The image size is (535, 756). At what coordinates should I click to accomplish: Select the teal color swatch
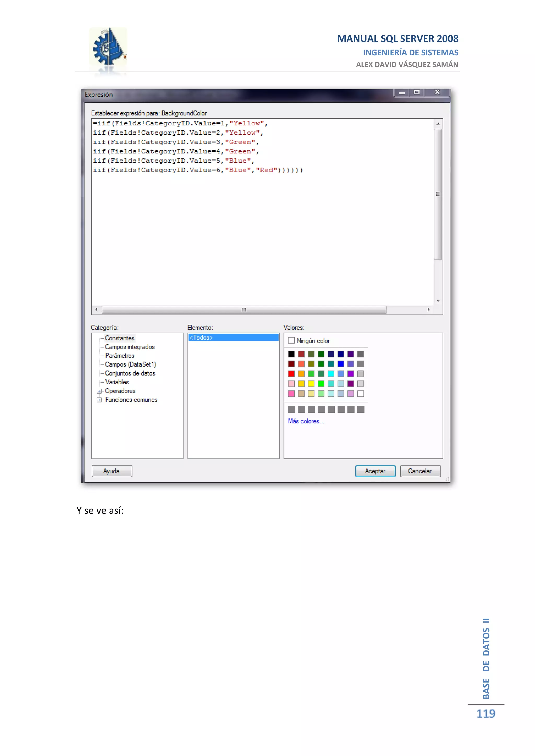(x=331, y=364)
